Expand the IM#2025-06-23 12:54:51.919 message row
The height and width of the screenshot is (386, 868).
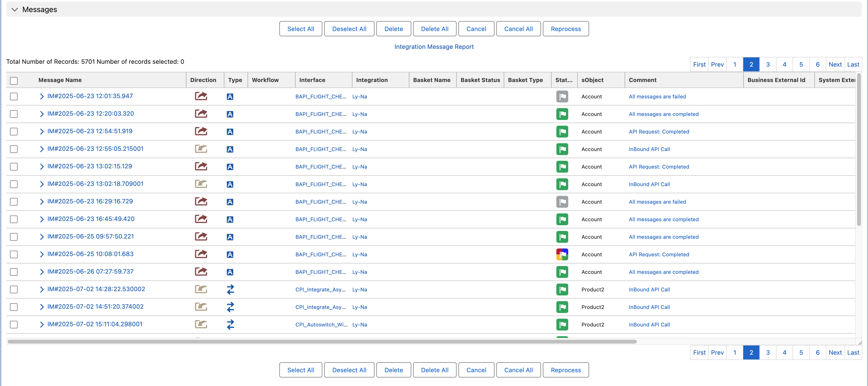pos(42,131)
